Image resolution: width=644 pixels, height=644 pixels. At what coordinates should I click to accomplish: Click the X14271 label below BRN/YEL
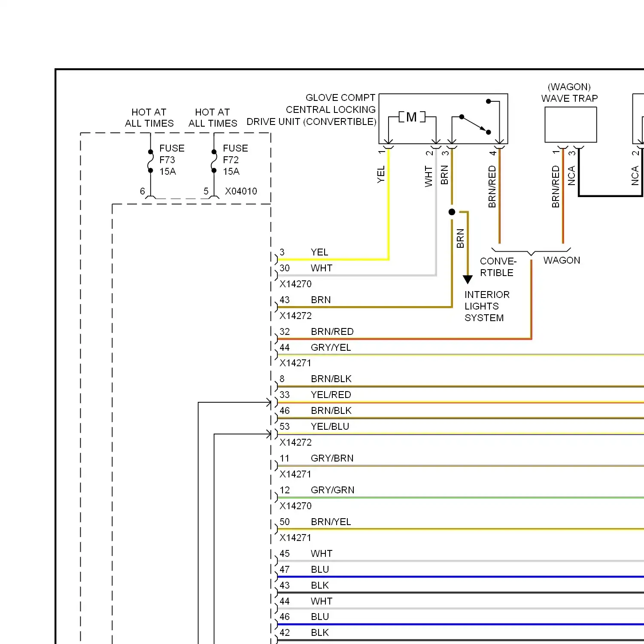tap(295, 538)
